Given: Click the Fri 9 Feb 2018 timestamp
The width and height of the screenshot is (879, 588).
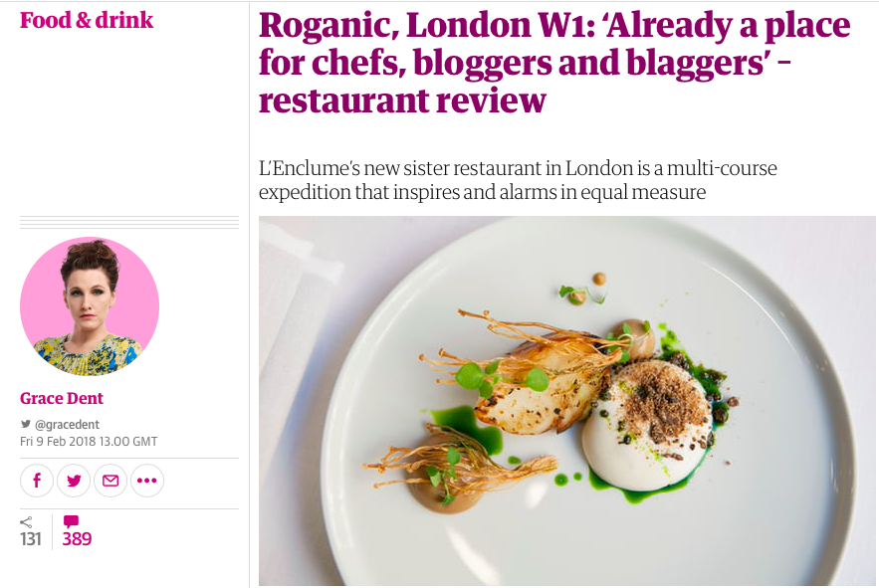Looking at the screenshot, I should (x=89, y=442).
